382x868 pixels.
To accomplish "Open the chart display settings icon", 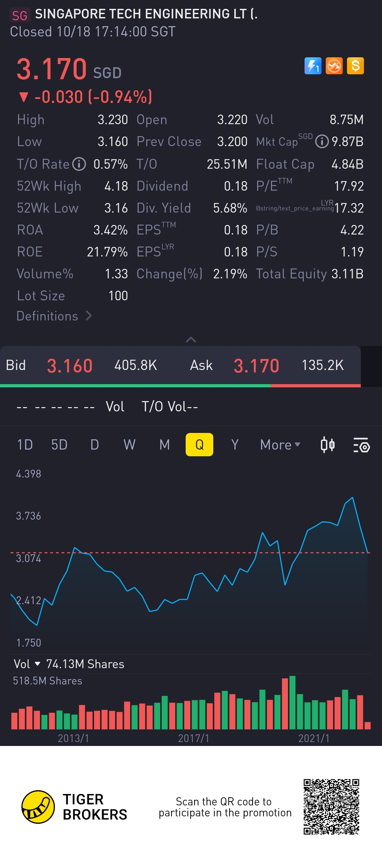I will (x=361, y=445).
